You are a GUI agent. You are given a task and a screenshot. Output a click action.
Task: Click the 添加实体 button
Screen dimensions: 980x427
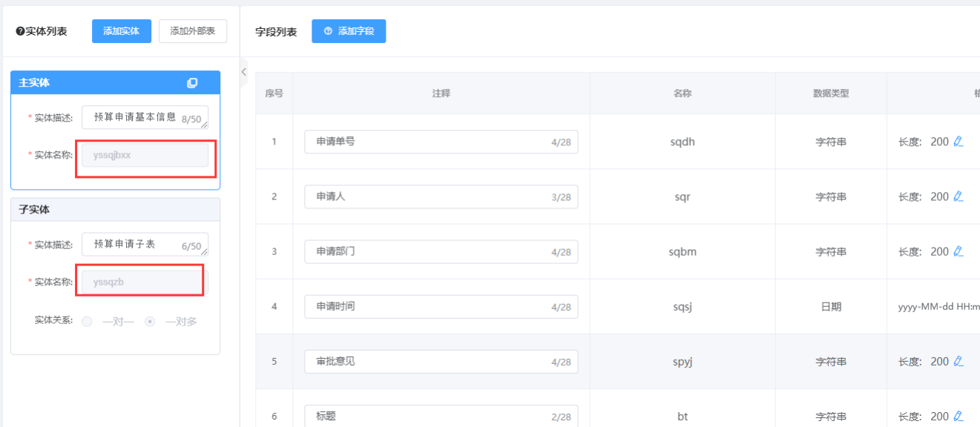(x=122, y=31)
